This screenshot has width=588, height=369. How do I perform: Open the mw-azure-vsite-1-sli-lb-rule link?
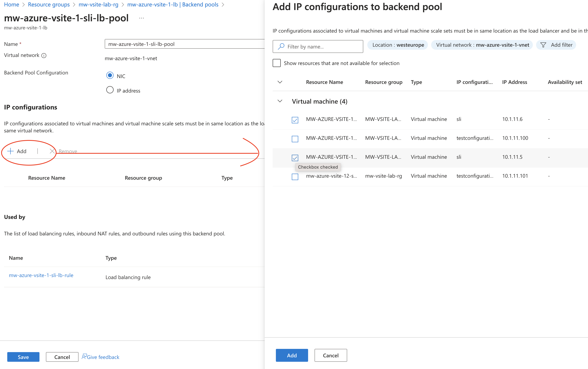tap(41, 275)
